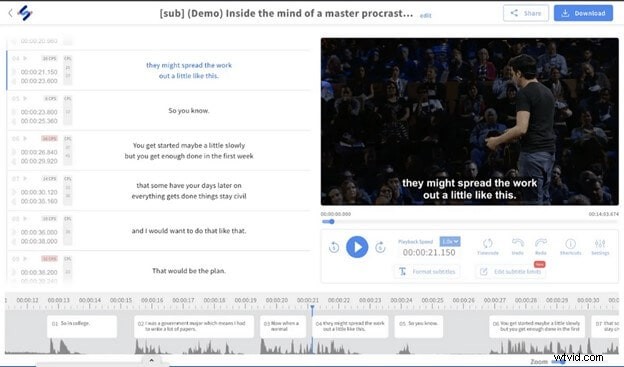Click end time 00:00:29.920 of subtitle 06
Image resolution: width=624 pixels, height=367 pixels.
tap(39, 161)
